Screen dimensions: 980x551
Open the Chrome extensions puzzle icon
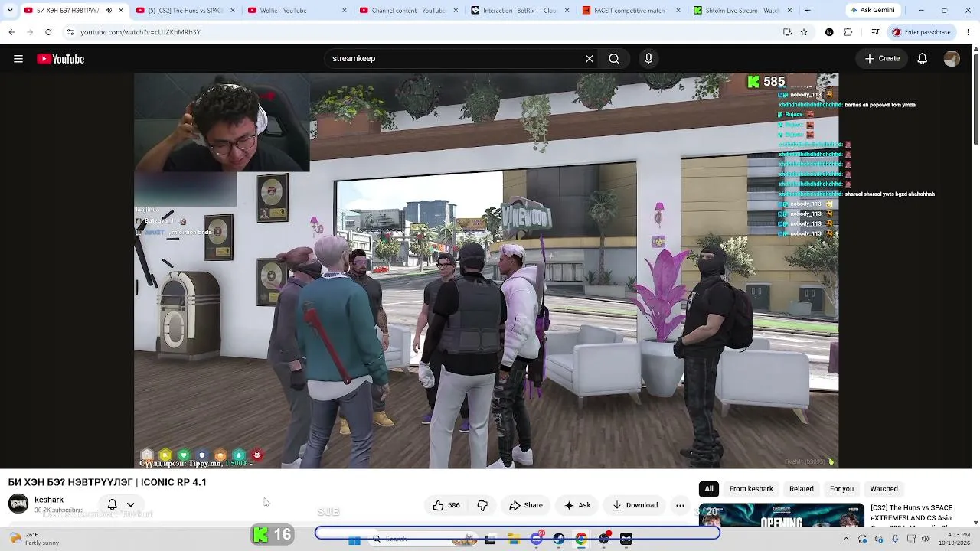click(x=848, y=32)
